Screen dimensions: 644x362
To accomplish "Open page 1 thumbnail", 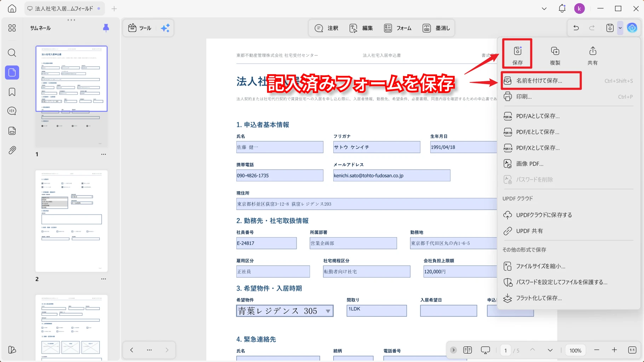I will tap(71, 96).
